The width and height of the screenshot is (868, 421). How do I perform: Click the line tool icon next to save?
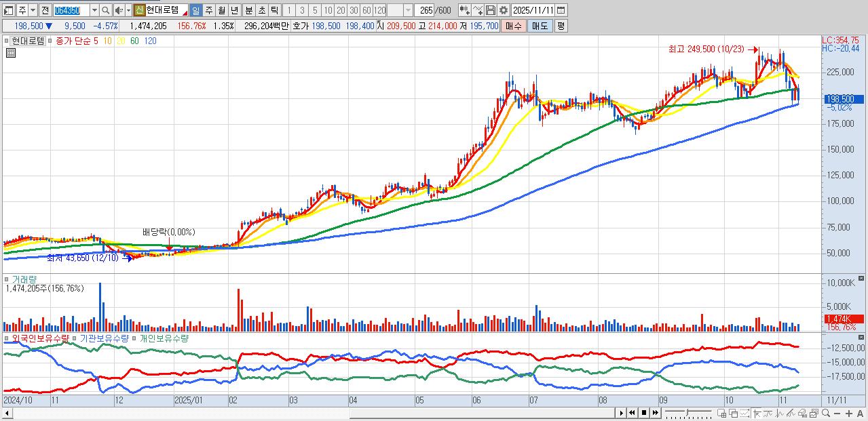[x=477, y=10]
